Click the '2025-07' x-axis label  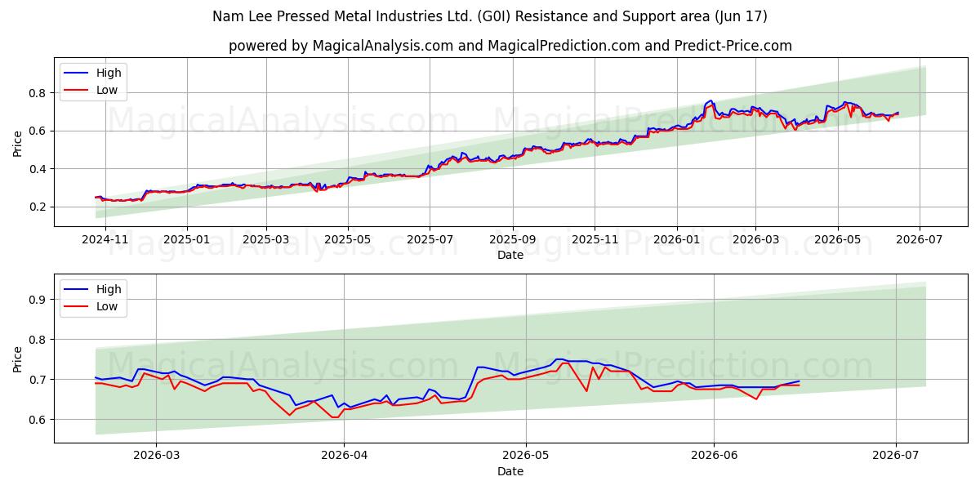430,241
